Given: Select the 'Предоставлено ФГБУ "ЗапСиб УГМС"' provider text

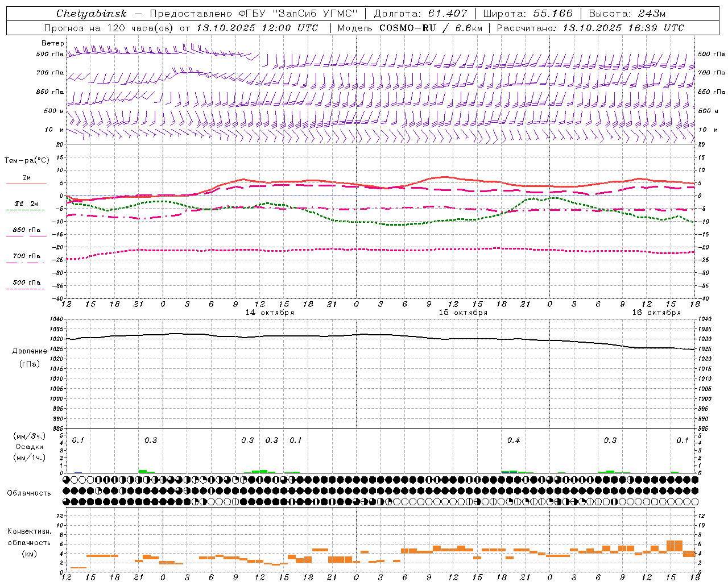Looking at the screenshot, I should (x=253, y=14).
